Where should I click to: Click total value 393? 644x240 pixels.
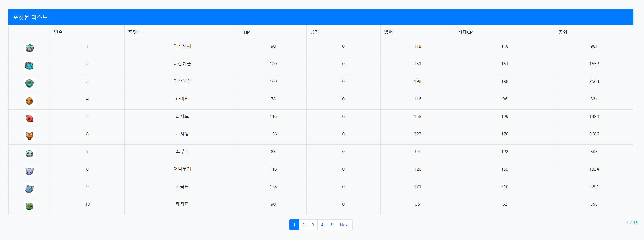point(594,204)
